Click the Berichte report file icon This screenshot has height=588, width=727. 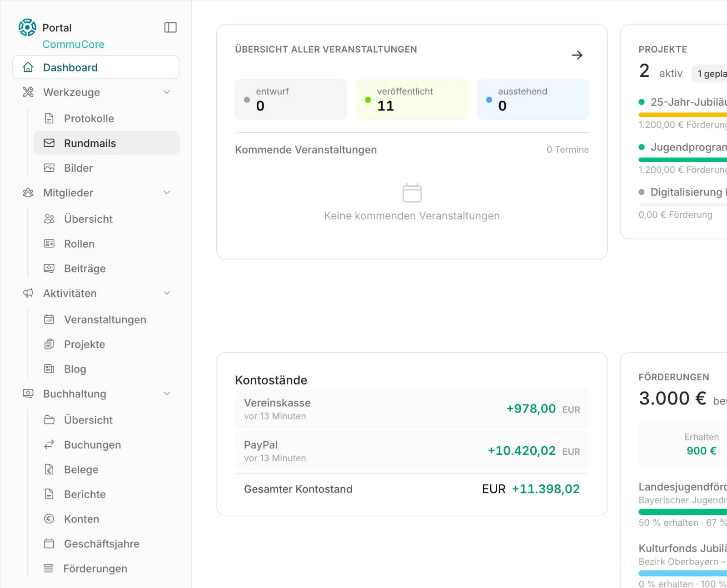[49, 494]
